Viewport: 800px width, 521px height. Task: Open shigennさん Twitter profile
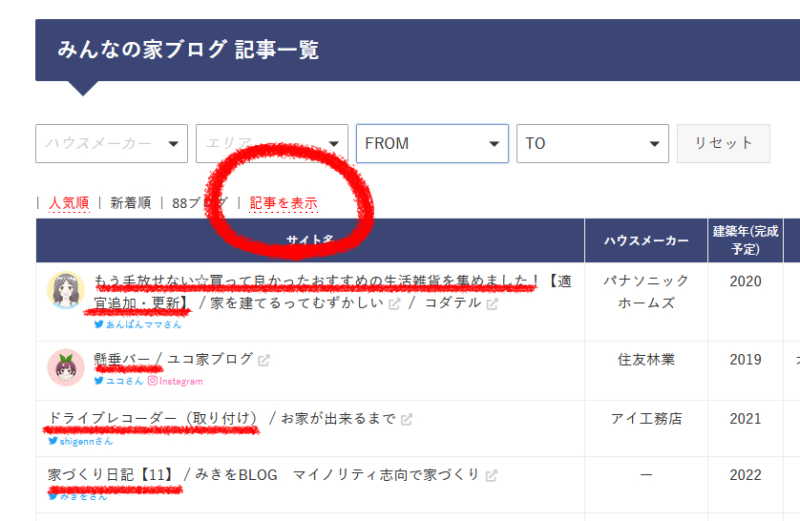(81, 441)
